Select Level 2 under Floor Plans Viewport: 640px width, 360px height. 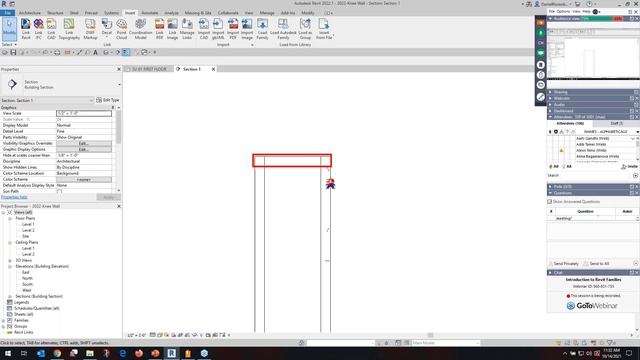(x=28, y=231)
